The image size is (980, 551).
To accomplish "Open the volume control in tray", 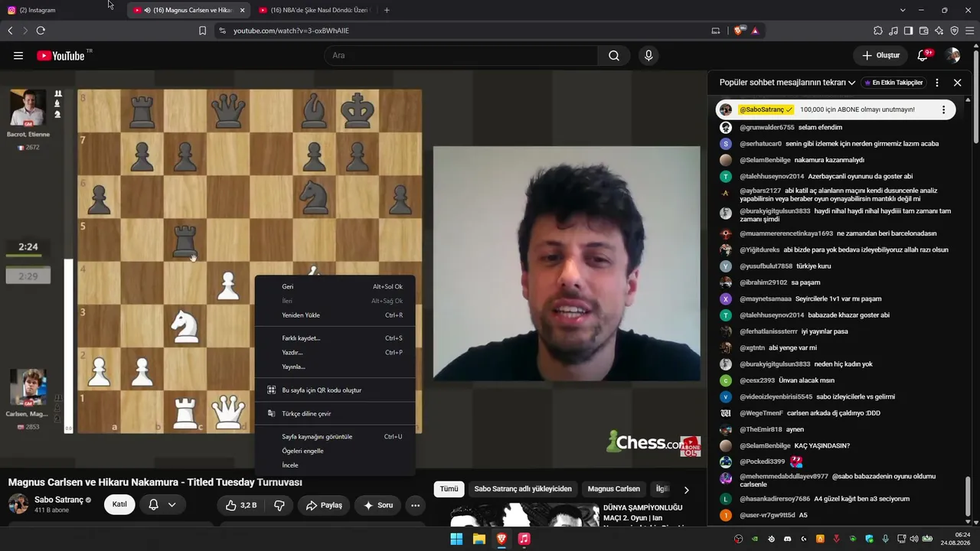I will click(913, 539).
